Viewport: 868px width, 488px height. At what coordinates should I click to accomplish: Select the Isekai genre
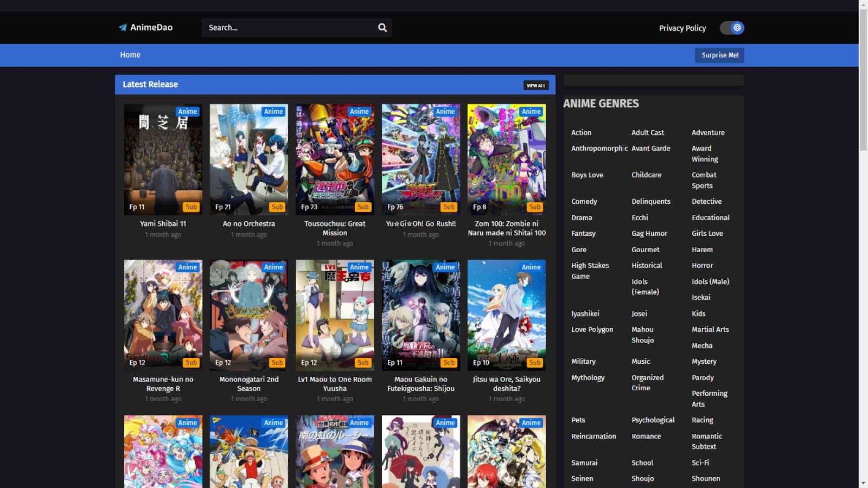(700, 297)
